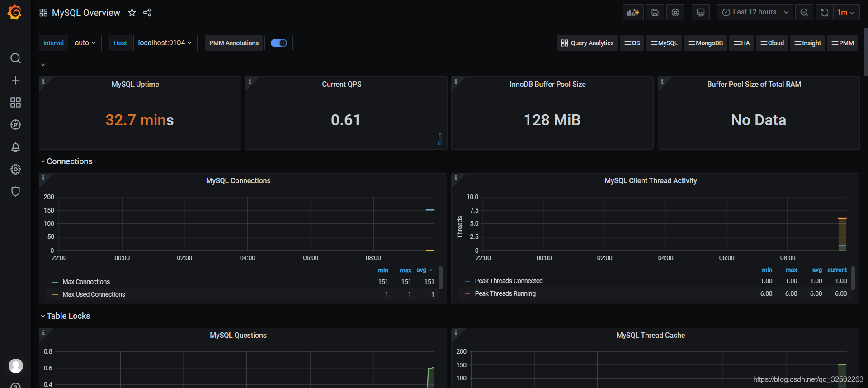Screen dimensions: 868x388
Task: Toggle the Peak Threads Connected series
Action: click(509, 281)
